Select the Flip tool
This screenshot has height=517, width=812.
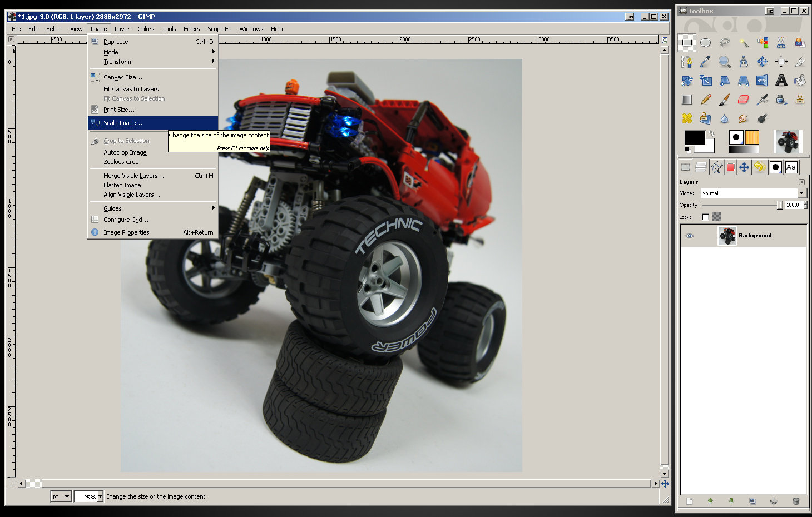(763, 81)
